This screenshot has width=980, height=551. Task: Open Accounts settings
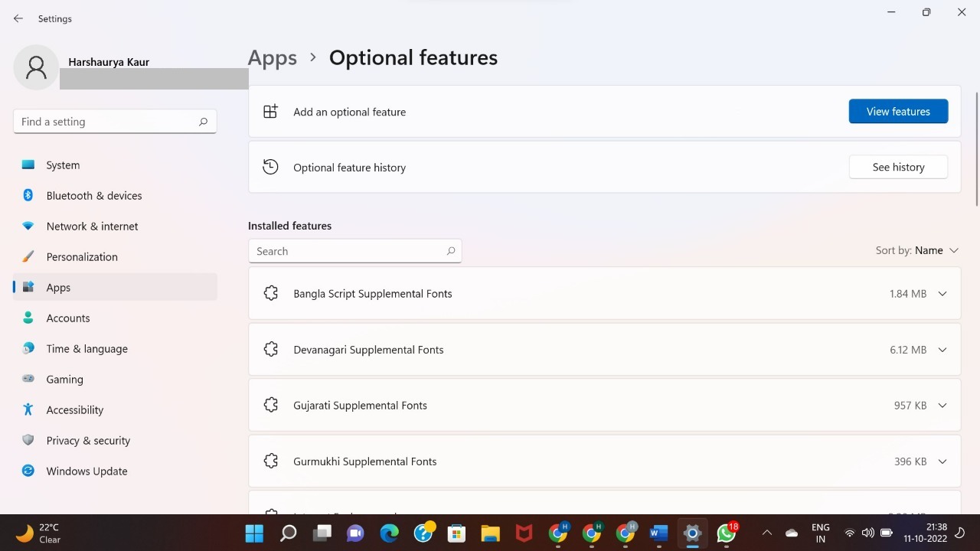coord(67,318)
